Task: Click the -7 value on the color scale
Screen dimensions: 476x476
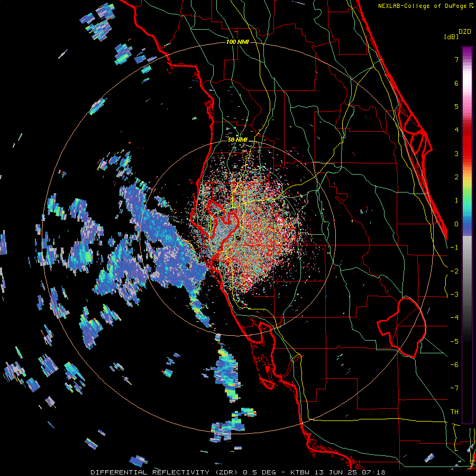Action: pos(454,388)
